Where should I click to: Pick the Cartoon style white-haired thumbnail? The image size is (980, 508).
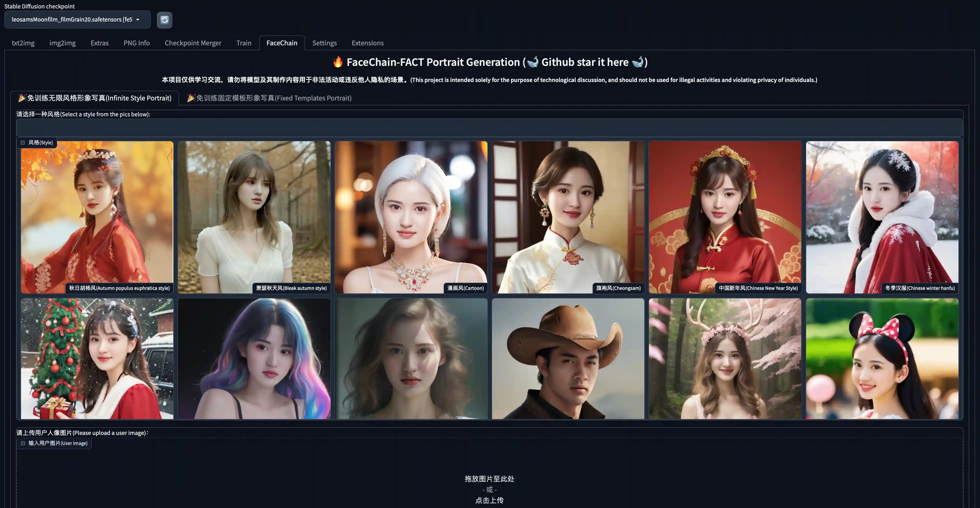point(411,217)
